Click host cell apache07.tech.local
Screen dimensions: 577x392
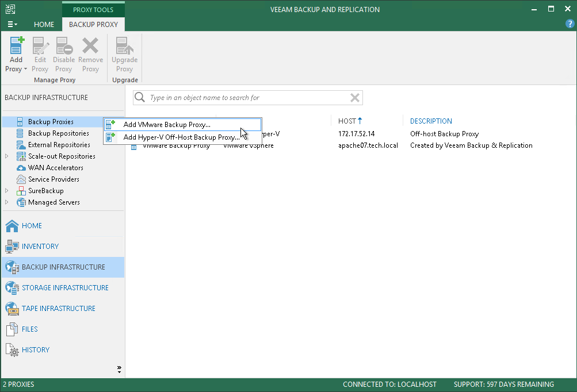click(368, 145)
